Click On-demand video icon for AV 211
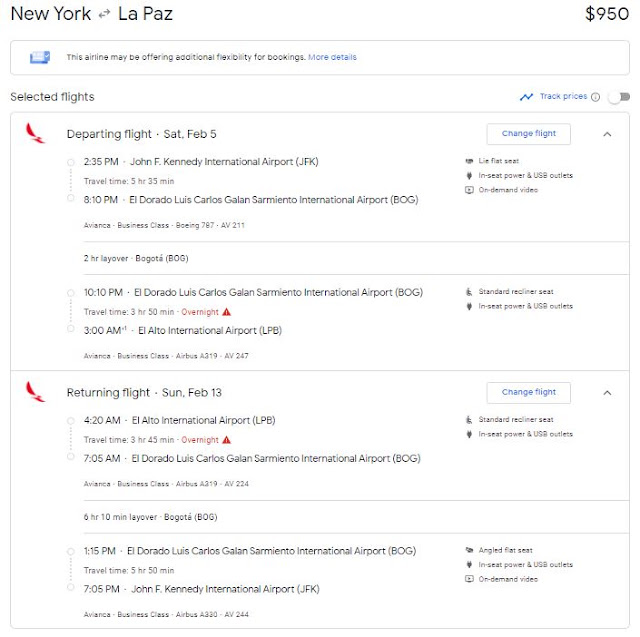This screenshot has width=640, height=637. (x=469, y=190)
